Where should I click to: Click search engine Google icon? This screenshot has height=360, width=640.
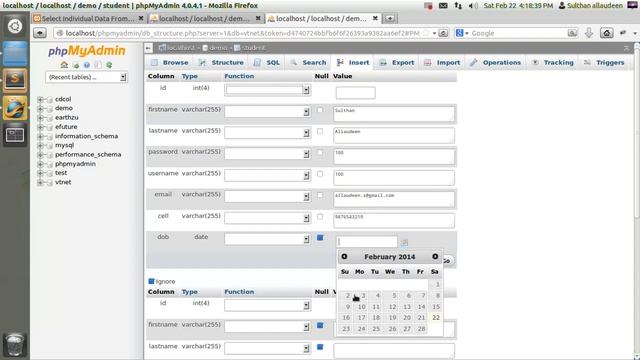460,33
